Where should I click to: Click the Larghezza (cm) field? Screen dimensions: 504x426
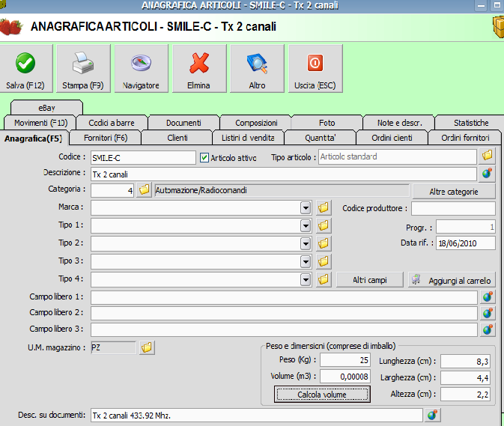466,378
